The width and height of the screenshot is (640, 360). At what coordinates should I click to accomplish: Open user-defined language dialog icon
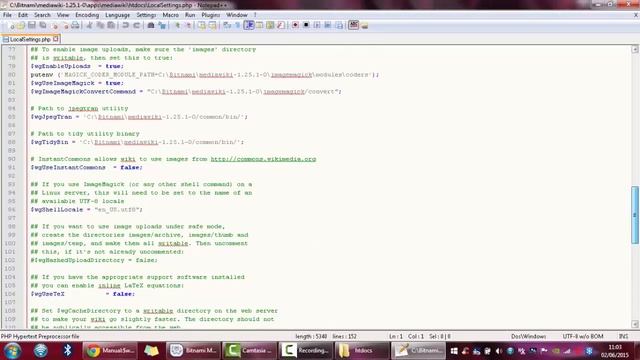(x=259, y=25)
